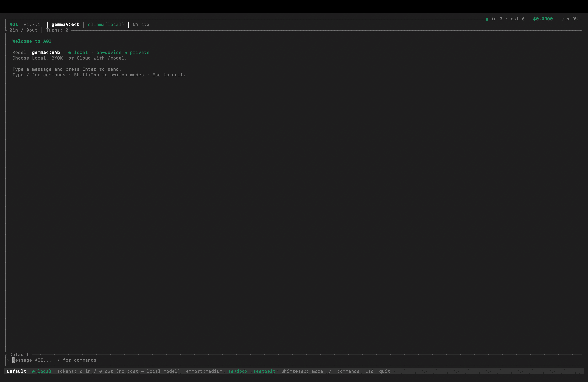Click the effort:Medium status entry
This screenshot has height=382, width=588.
coord(204,371)
